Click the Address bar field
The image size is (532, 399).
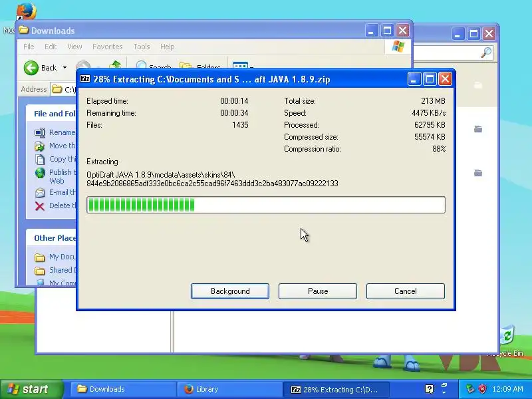click(x=64, y=89)
